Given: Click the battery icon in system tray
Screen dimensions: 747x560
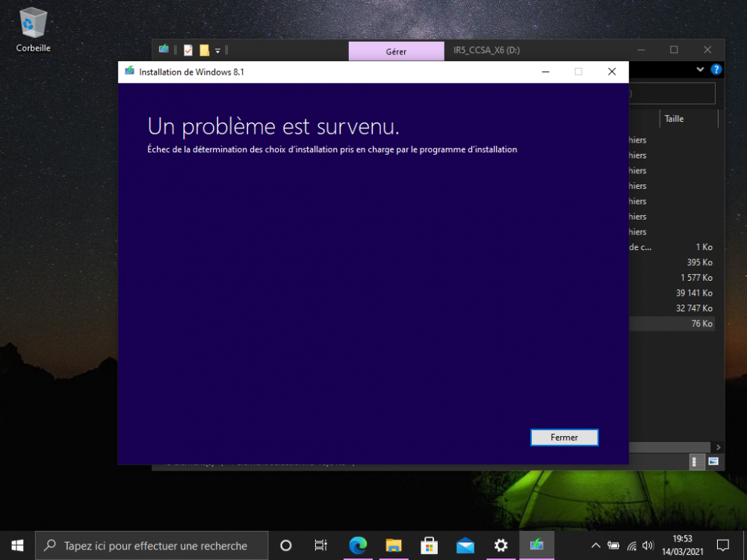Looking at the screenshot, I should pos(613,546).
